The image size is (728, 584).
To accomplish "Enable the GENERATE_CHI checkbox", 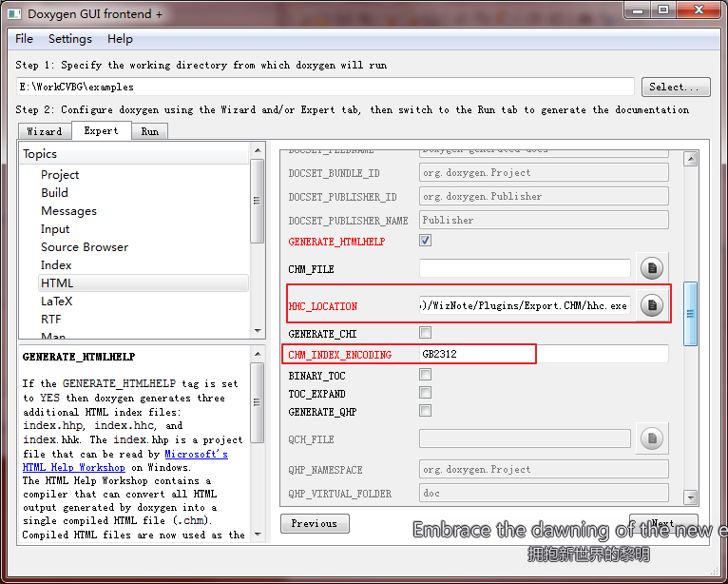I will [425, 333].
